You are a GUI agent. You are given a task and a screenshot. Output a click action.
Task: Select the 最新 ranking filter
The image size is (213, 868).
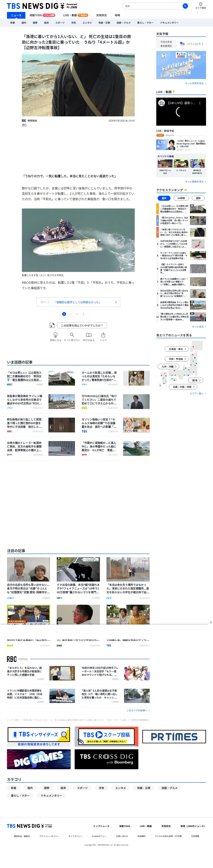coord(164,198)
